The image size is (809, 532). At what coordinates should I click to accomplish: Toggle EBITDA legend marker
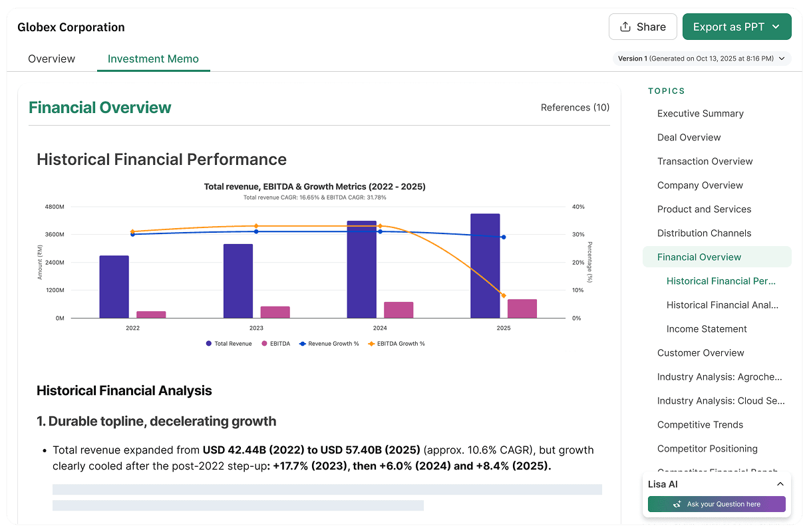point(264,344)
